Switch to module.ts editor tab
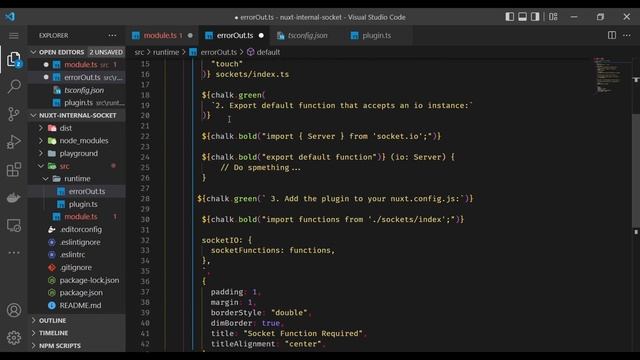The image size is (640, 360). pyautogui.click(x=162, y=36)
